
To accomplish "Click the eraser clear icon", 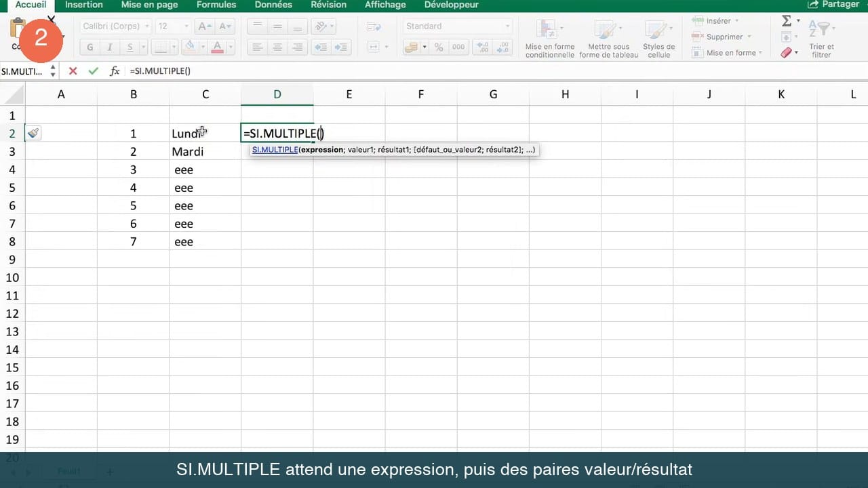I will click(787, 52).
